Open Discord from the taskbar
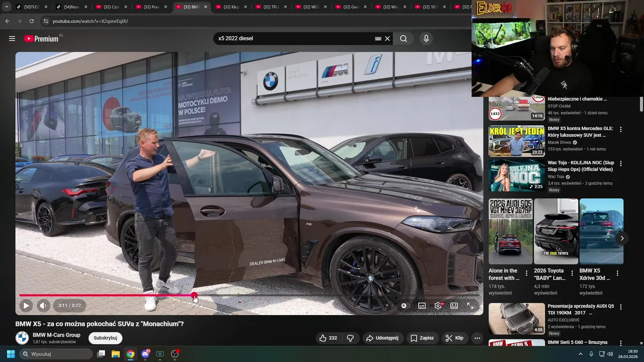 (145, 354)
